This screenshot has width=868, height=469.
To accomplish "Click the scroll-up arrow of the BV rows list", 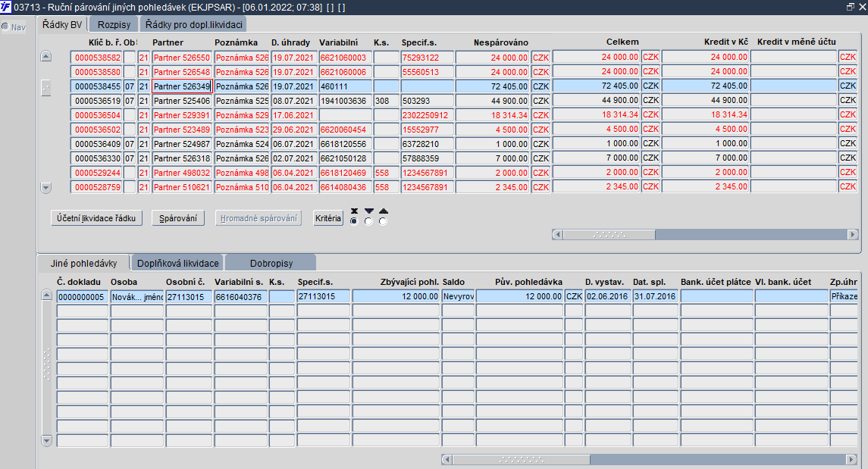I will 46,56.
